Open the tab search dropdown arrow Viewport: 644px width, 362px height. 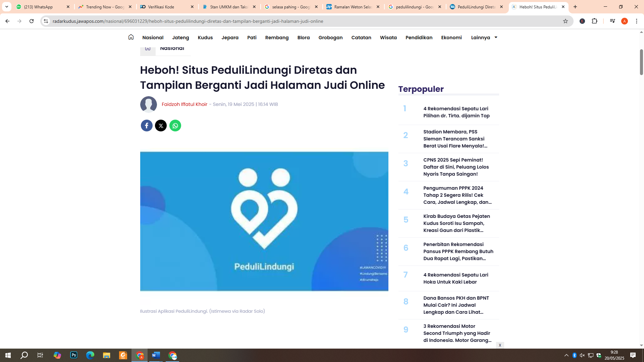click(x=6, y=7)
